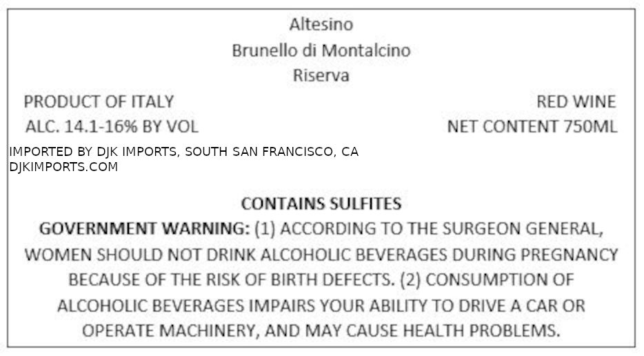The height and width of the screenshot is (356, 644).
Task: Click ALC. 14.1-16% BY VOL line
Action: coord(112,126)
